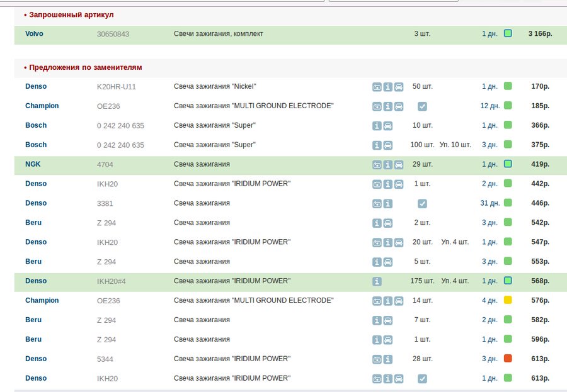
Task: Open Bosch brand link in 366р. row
Action: pyautogui.click(x=36, y=125)
